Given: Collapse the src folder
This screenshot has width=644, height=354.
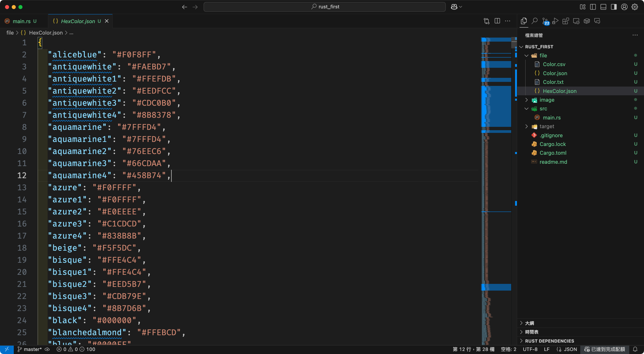Looking at the screenshot, I should (x=527, y=109).
